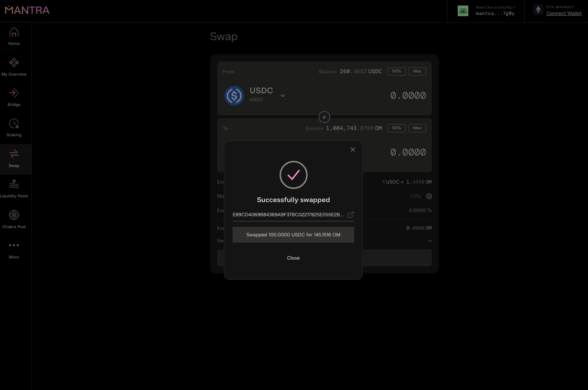This screenshot has height=390, width=588.
Task: Open the Bridge section
Action: (14, 97)
